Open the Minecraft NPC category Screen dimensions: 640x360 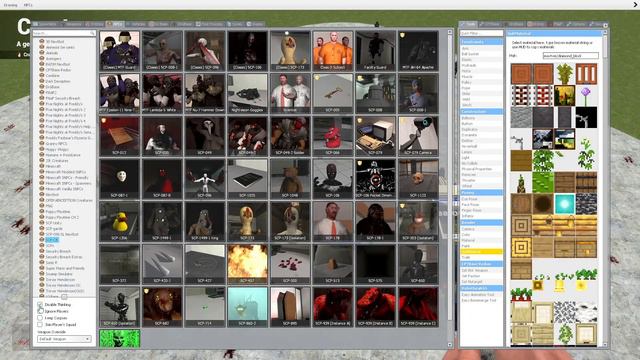tap(53, 166)
